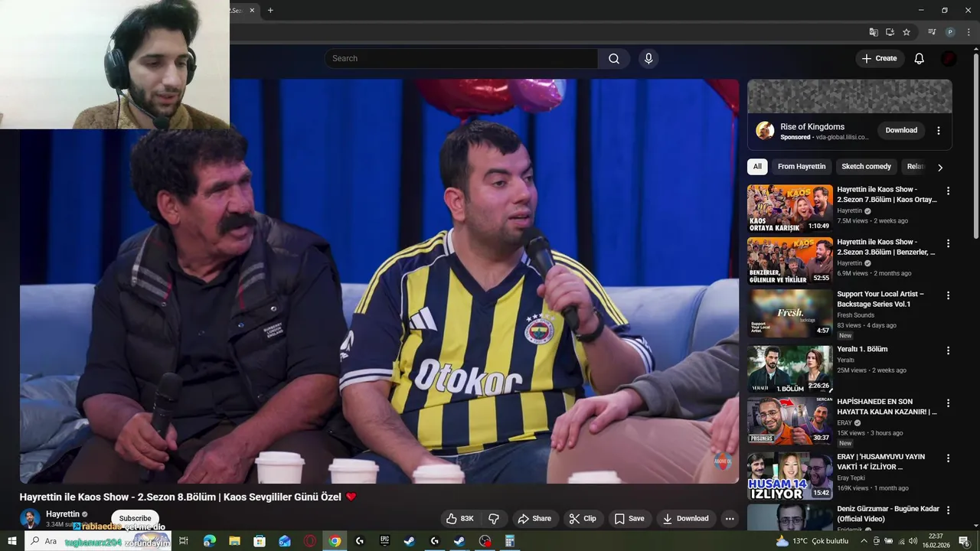Download the video below the player
The image size is (980, 551).
click(x=686, y=518)
